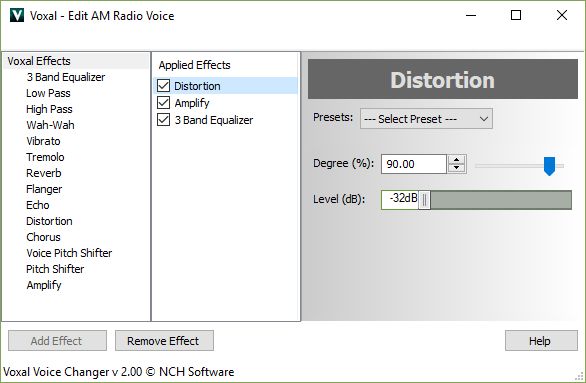Click the blue Degree slider thumb

point(549,166)
